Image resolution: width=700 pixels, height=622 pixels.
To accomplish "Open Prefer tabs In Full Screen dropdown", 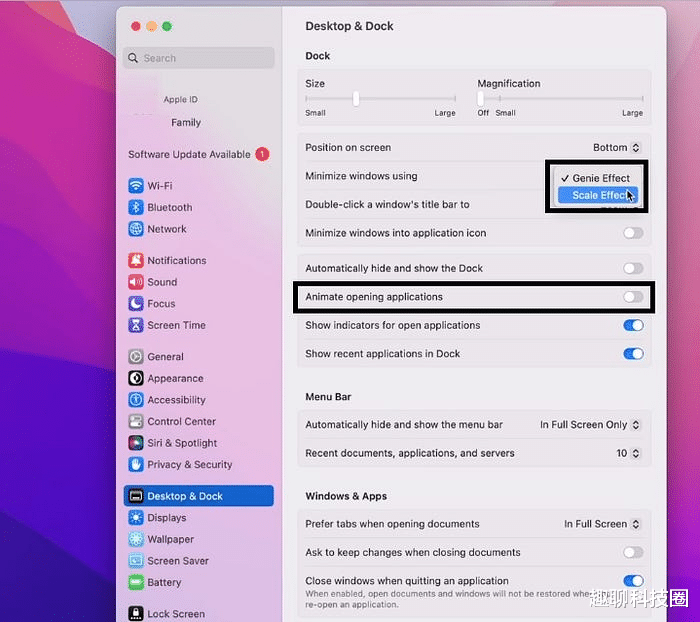I will [602, 524].
